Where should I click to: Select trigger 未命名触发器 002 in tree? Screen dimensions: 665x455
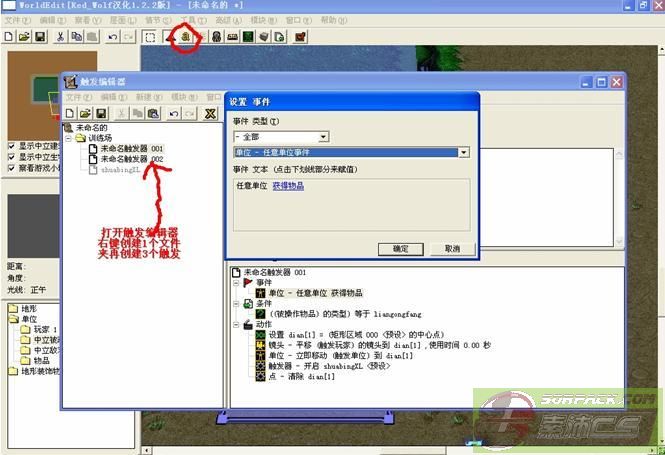coord(130,159)
